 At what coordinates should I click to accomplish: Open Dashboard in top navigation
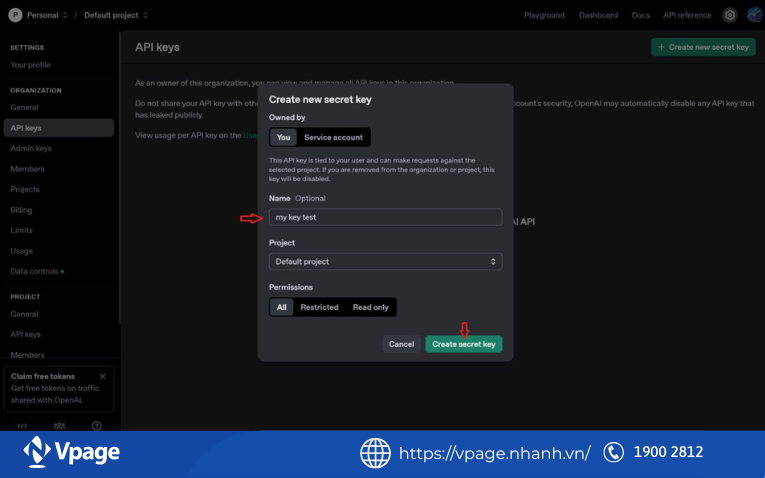click(x=598, y=15)
